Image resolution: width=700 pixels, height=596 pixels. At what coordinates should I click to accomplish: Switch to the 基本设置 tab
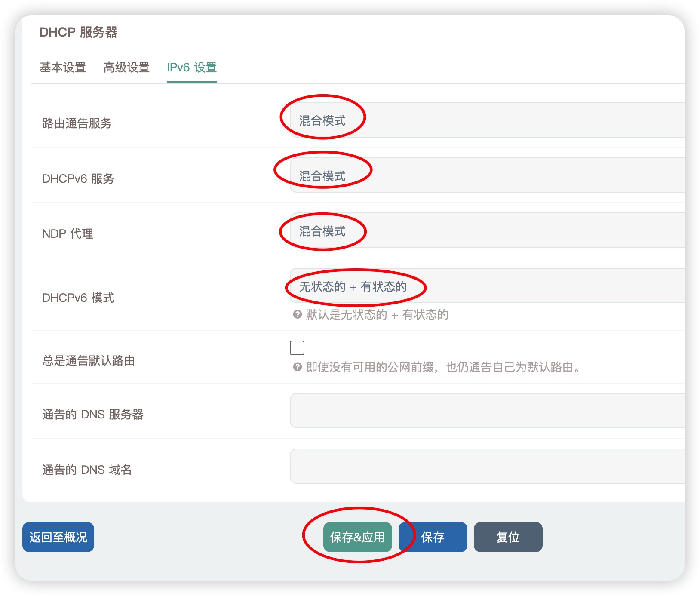62,68
